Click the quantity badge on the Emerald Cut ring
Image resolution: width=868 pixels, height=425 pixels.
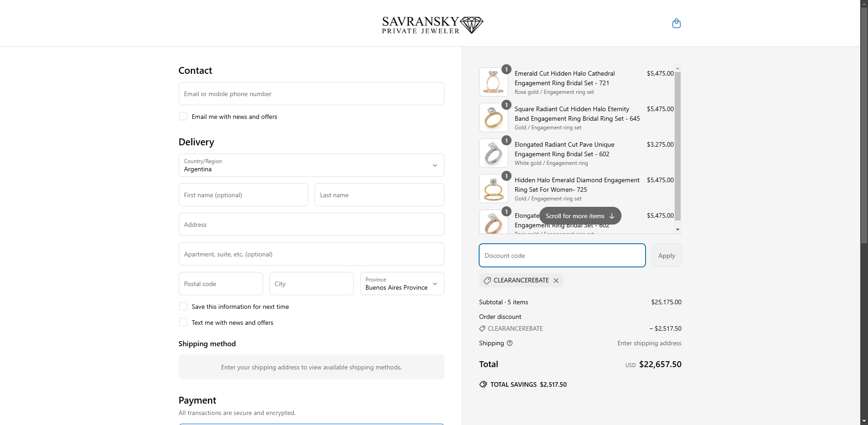click(506, 69)
